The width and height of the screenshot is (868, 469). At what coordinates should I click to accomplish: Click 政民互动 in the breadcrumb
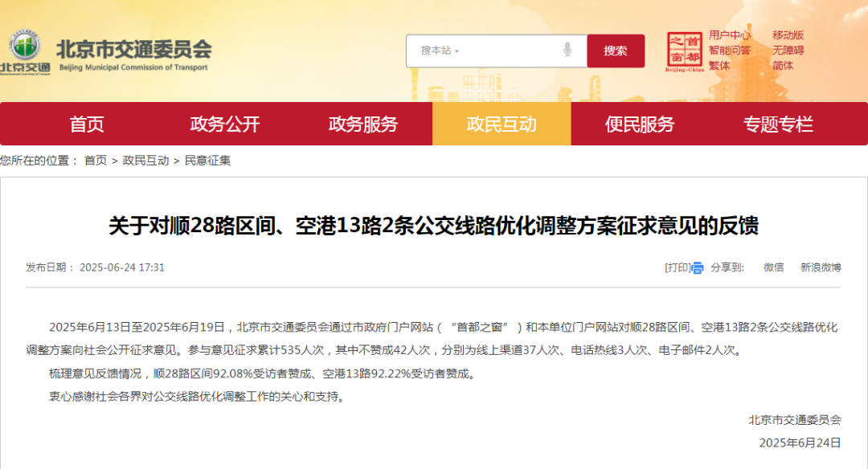click(145, 161)
